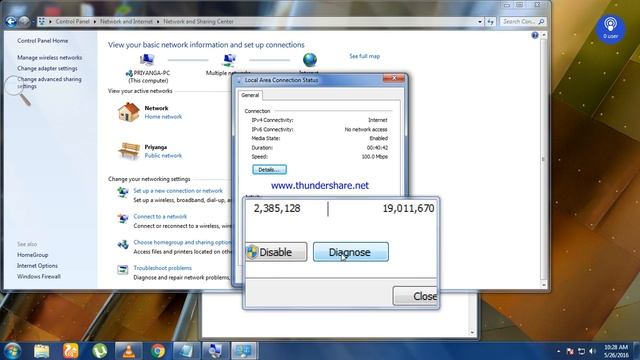
Task: Click the network tray icon
Action: pos(581,351)
